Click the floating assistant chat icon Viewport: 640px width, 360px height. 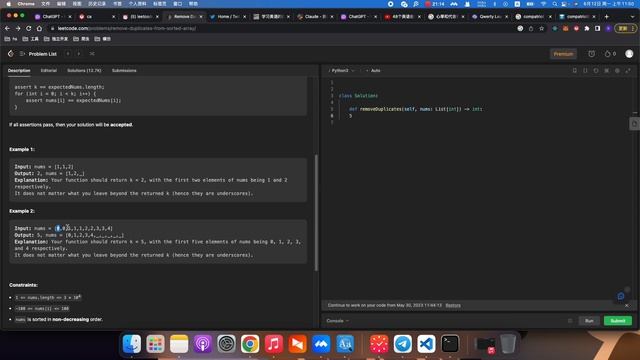point(621,296)
